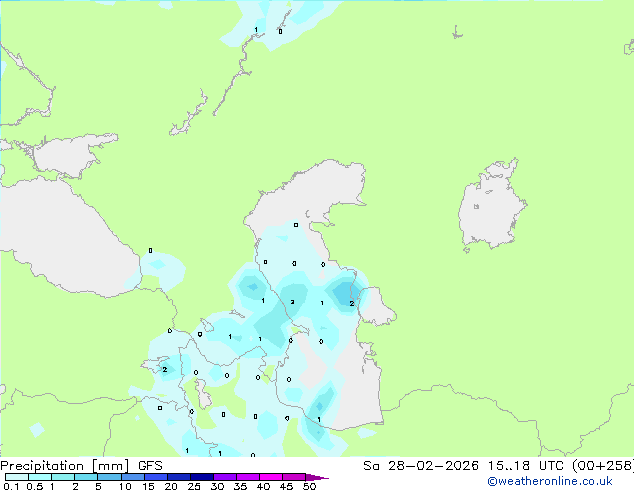The image size is (634, 490).
Task: Click Lake Urmia on the map
Action: tap(204, 394)
